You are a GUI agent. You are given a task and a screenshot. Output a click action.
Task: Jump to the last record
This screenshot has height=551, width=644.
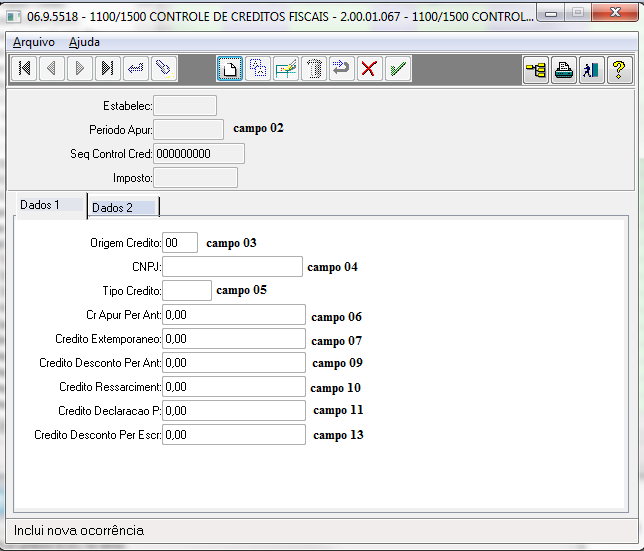[x=108, y=68]
